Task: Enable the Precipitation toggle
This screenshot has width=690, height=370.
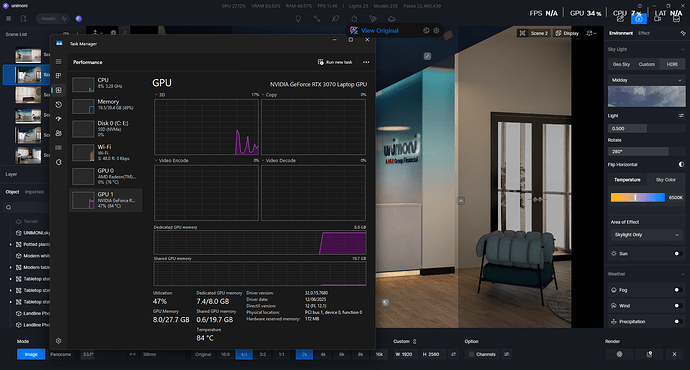Action: point(678,322)
